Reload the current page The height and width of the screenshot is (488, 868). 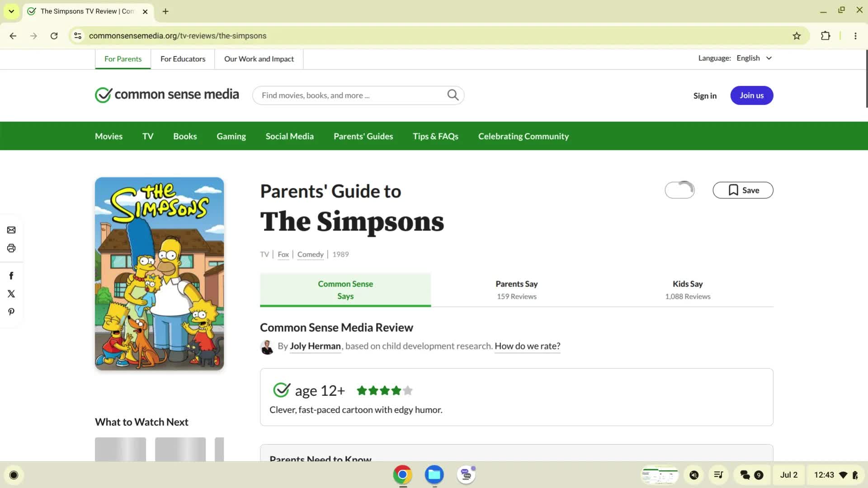[x=54, y=36]
